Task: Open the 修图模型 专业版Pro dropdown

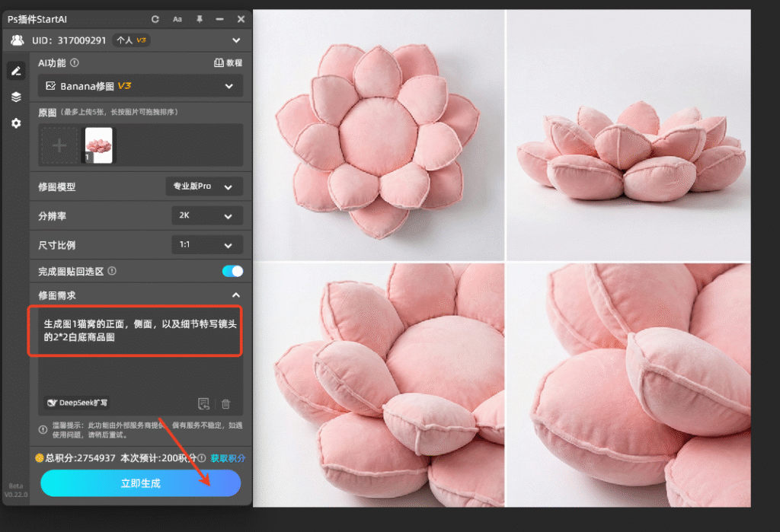Action: pyautogui.click(x=204, y=186)
